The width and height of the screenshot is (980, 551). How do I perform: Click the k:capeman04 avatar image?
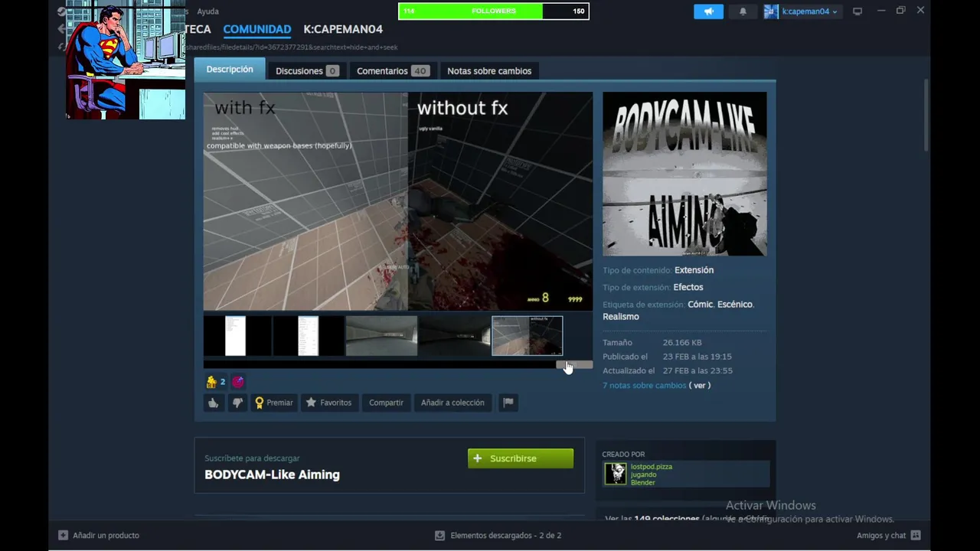point(771,11)
